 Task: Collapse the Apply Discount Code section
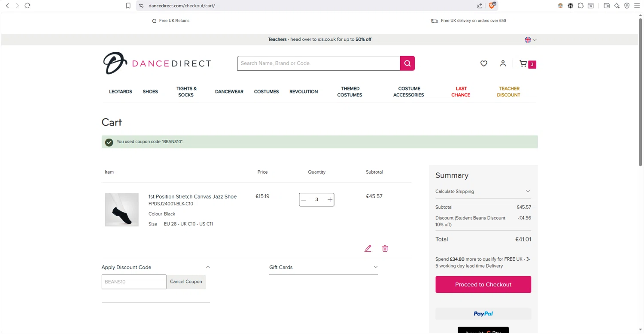156,268
